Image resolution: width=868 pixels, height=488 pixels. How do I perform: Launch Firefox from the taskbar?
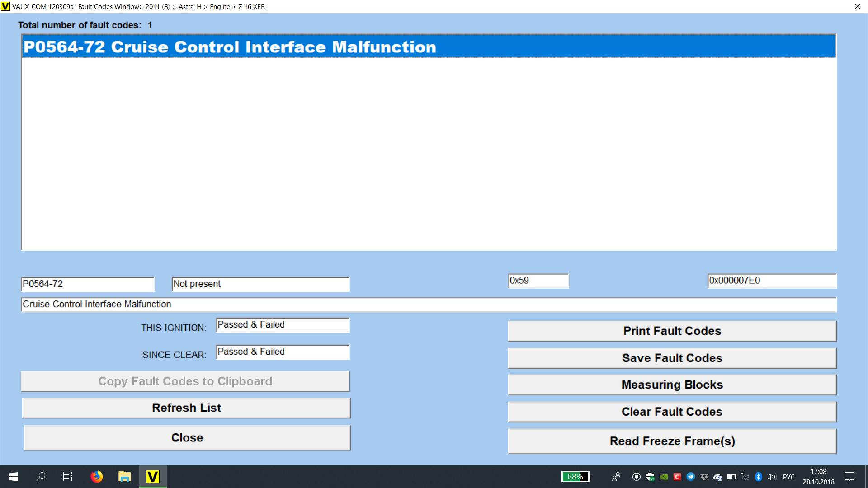click(96, 477)
